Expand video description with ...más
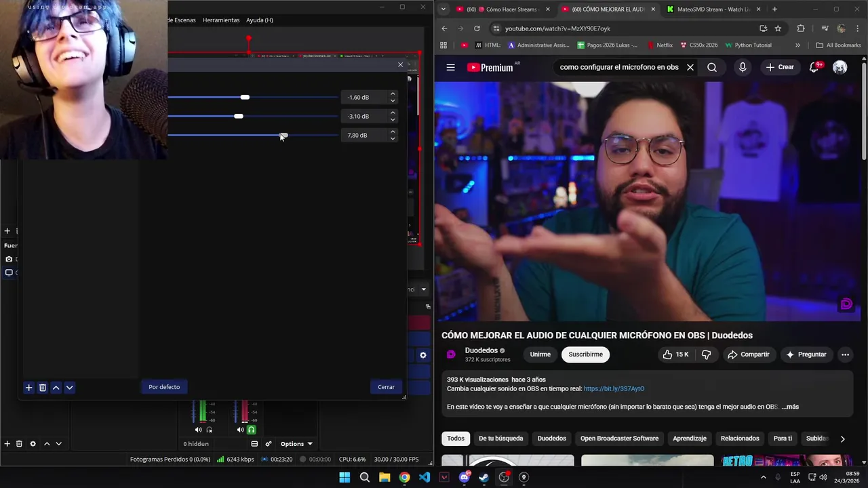The image size is (868, 488). point(790,407)
